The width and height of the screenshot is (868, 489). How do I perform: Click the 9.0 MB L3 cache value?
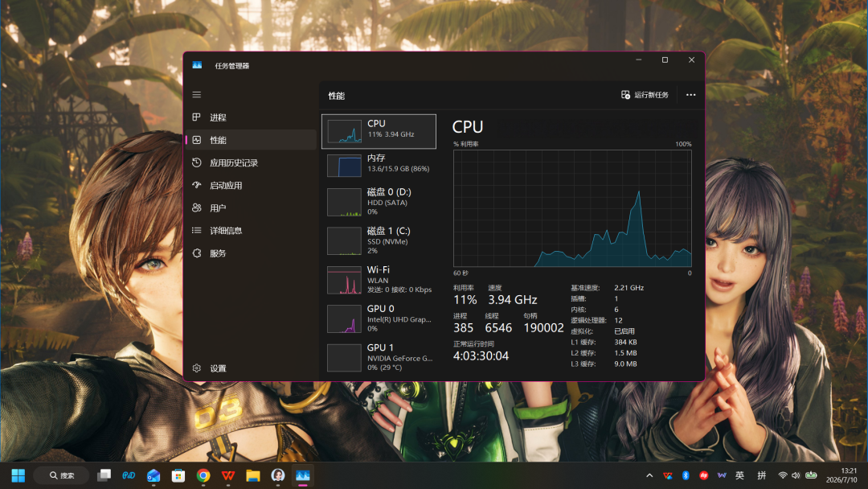point(625,364)
